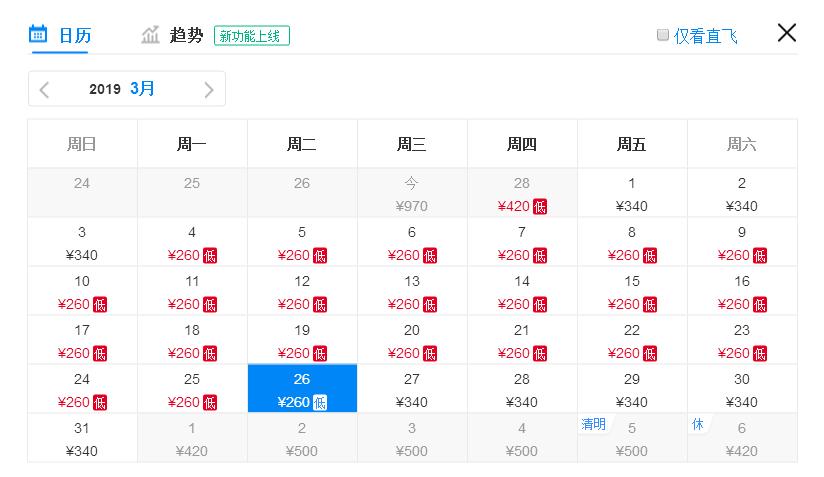Select March 6 low fare
This screenshot has width=824, height=477.
tap(412, 242)
